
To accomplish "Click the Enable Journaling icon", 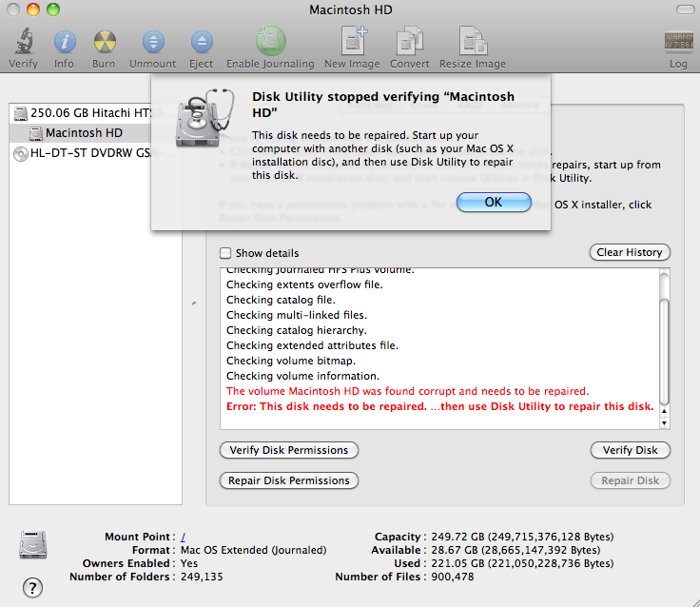I will (x=270, y=41).
